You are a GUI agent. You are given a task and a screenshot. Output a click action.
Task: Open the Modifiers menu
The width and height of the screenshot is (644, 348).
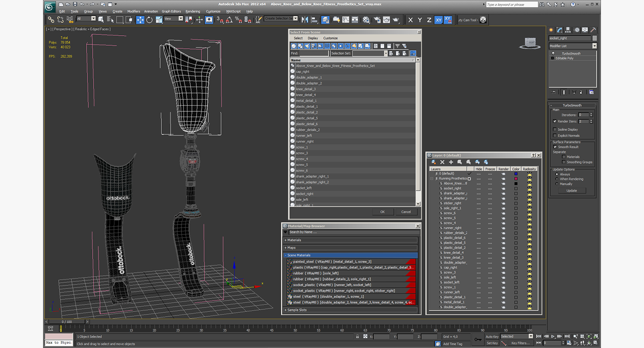pyautogui.click(x=134, y=11)
